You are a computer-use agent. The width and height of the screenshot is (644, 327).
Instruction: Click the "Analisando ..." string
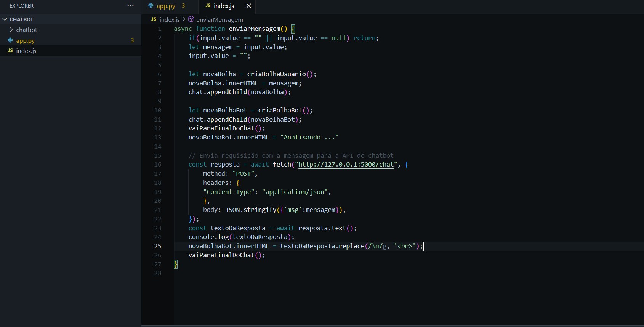click(309, 137)
